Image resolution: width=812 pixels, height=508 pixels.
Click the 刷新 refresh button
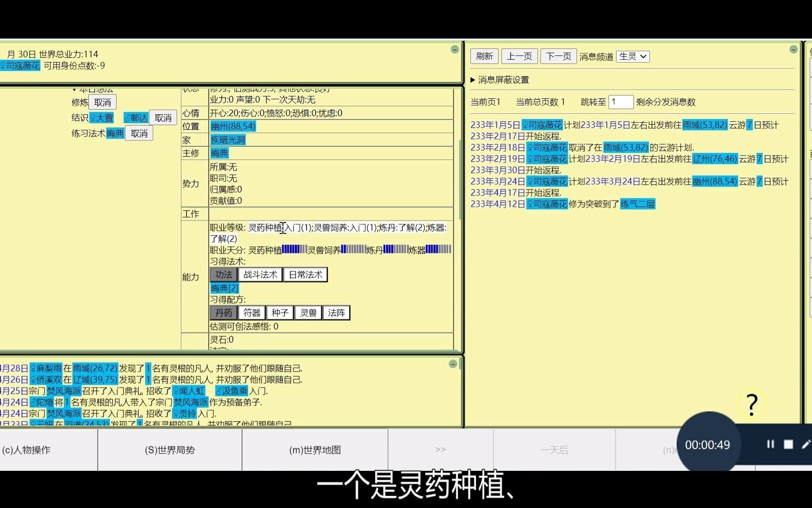[x=484, y=56]
